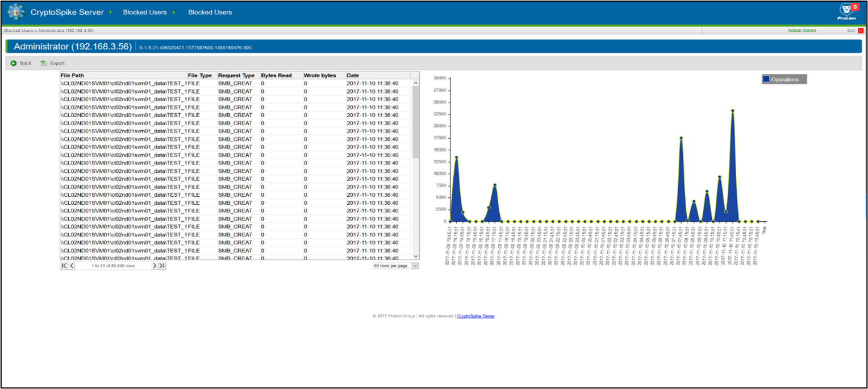Click arrow after first Blocked Users
The height and width of the screenshot is (389, 868).
click(x=173, y=12)
